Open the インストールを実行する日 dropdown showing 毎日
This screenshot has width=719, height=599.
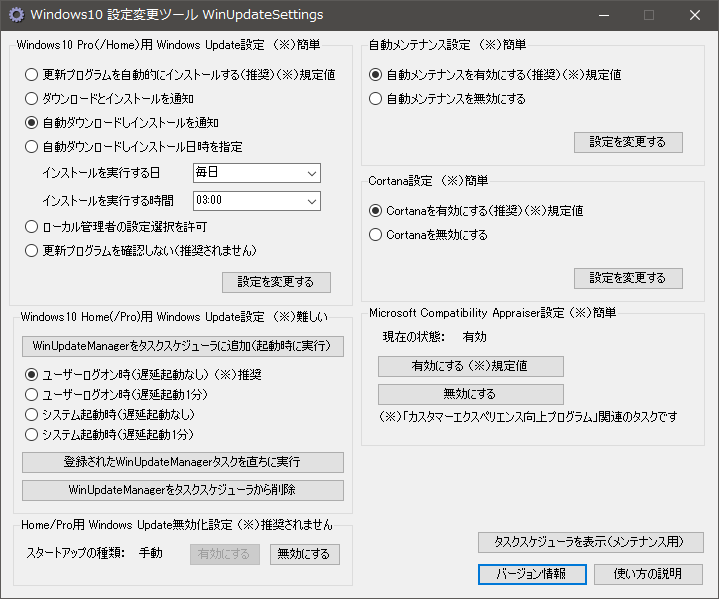[x=257, y=173]
